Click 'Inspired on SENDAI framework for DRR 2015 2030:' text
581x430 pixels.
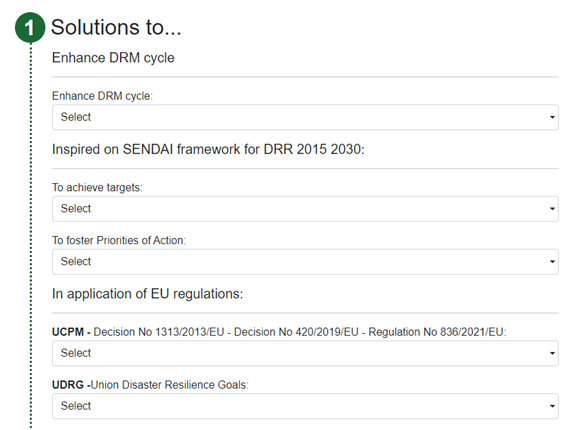point(208,149)
